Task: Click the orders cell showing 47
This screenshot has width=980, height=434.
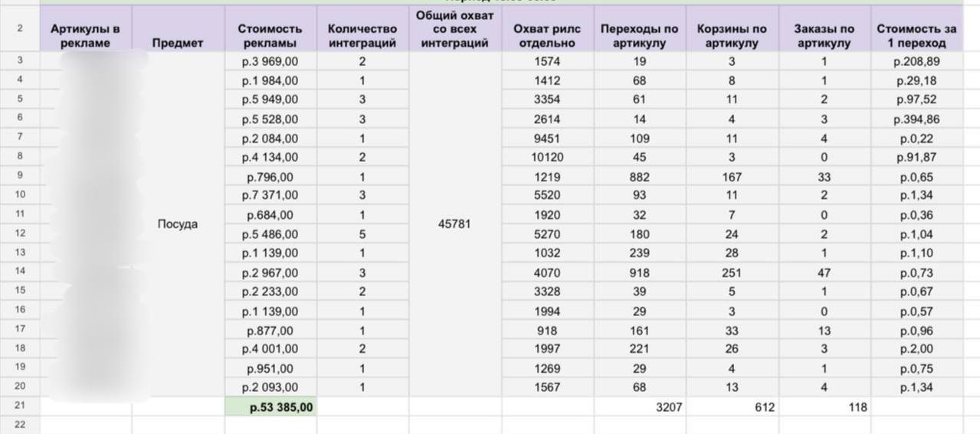Action: (x=824, y=272)
